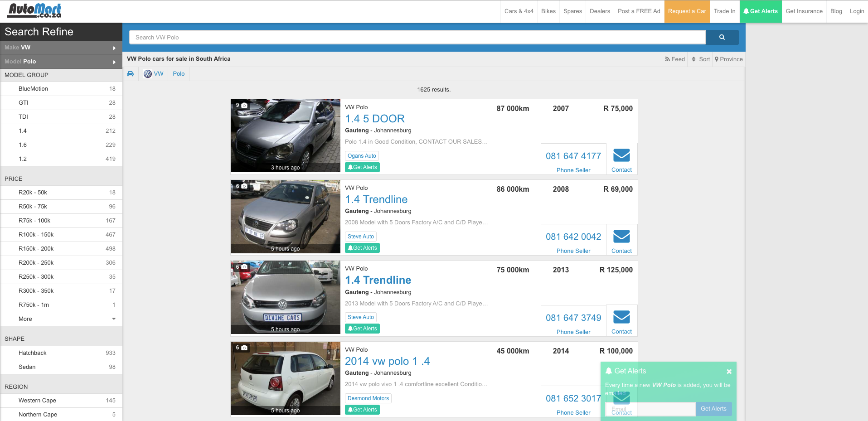This screenshot has width=868, height=421.
Task: Open Cars & 4x4 menu
Action: tap(519, 11)
